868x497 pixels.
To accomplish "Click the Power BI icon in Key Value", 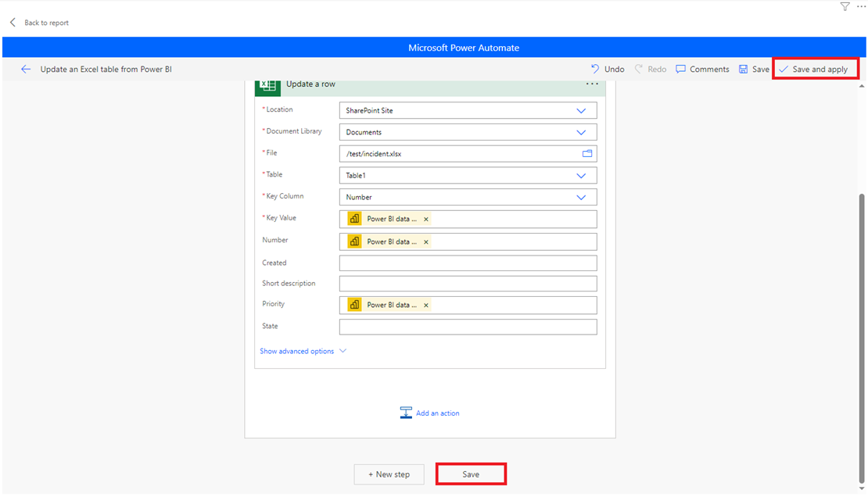I will click(x=354, y=219).
